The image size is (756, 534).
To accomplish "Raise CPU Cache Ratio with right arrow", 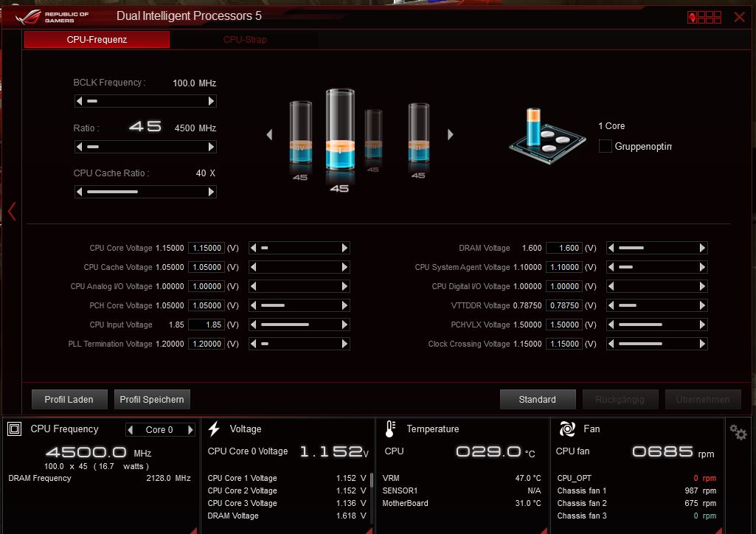I will tap(211, 192).
